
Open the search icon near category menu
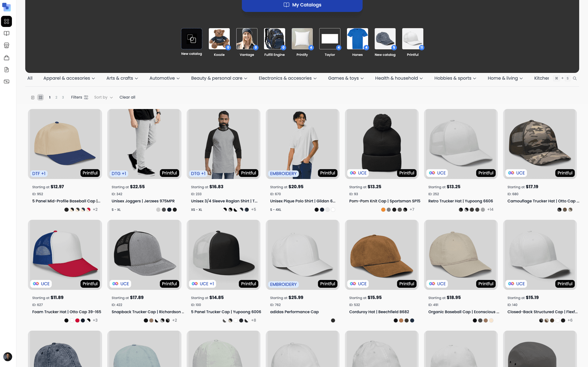[x=575, y=78]
